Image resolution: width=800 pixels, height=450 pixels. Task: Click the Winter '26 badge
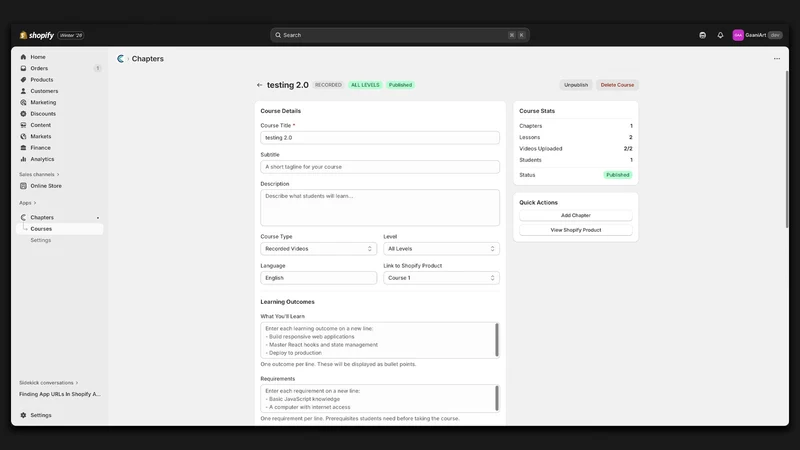71,35
